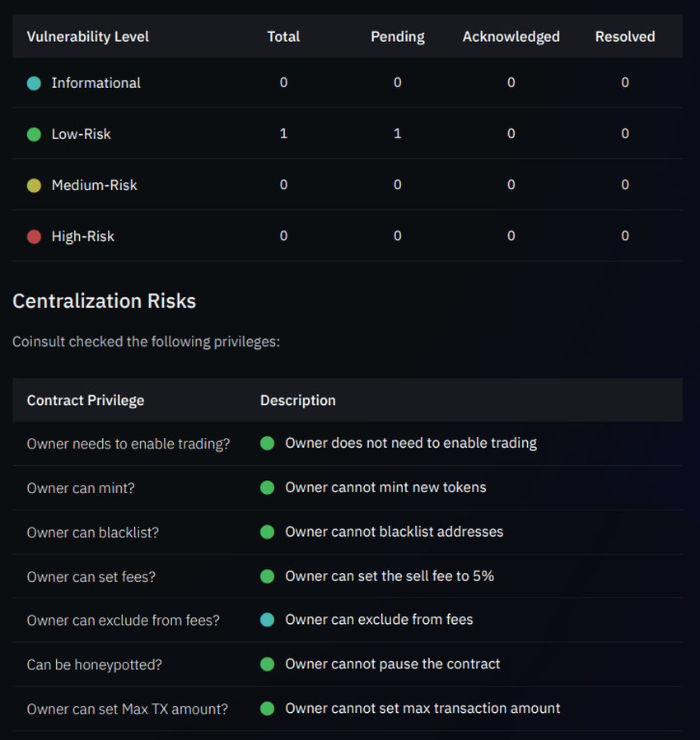Click the Contract Privilege column header

point(86,401)
